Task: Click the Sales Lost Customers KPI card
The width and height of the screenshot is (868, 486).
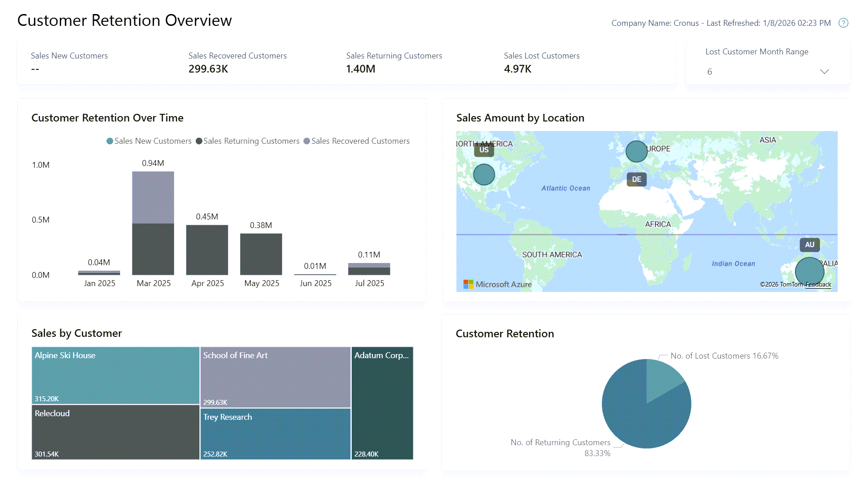Action: point(542,63)
